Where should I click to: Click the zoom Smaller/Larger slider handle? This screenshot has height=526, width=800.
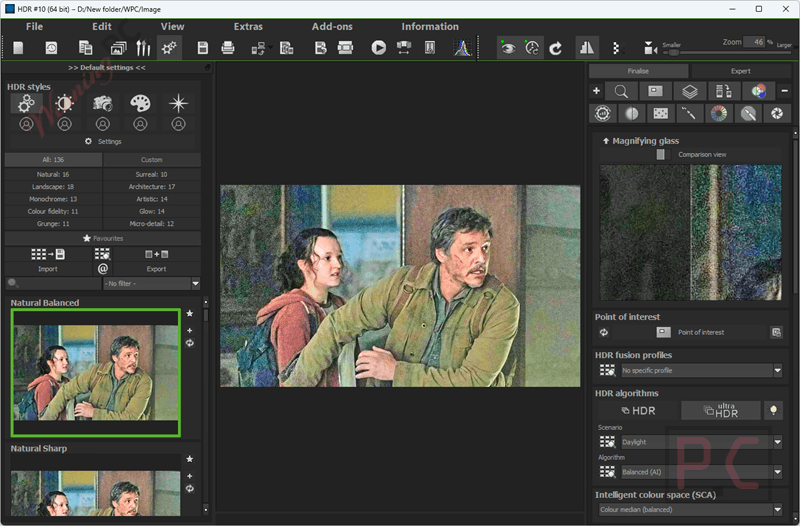[x=673, y=53]
